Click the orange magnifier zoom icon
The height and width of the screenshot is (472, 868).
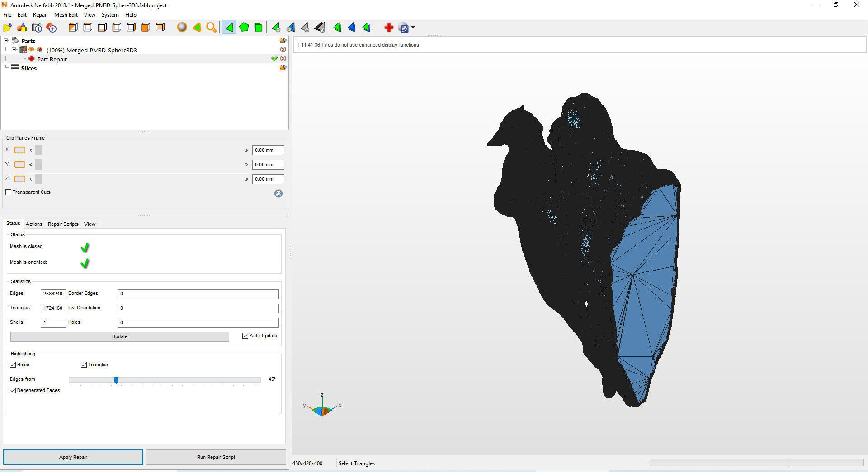coord(211,28)
